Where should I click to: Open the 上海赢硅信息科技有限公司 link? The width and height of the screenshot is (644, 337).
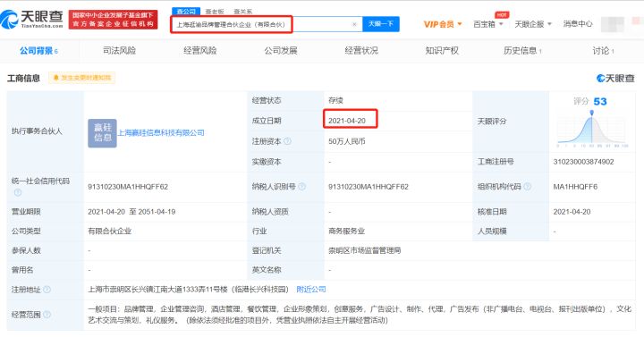161,133
